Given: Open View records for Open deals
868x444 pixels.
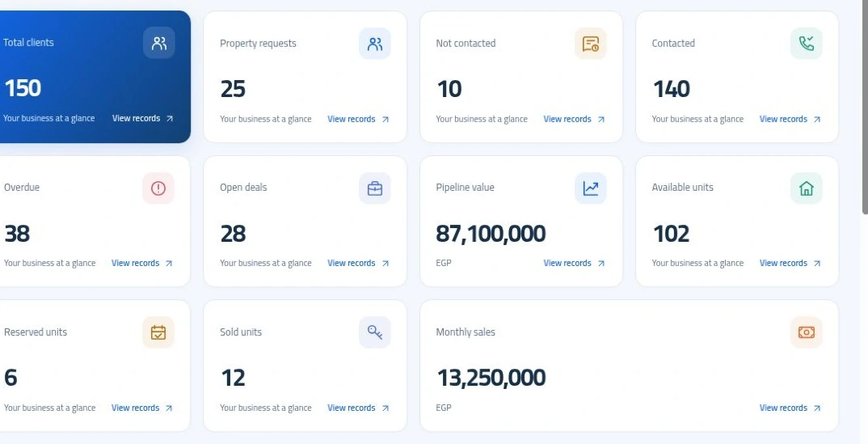Looking at the screenshot, I should 358,264.
